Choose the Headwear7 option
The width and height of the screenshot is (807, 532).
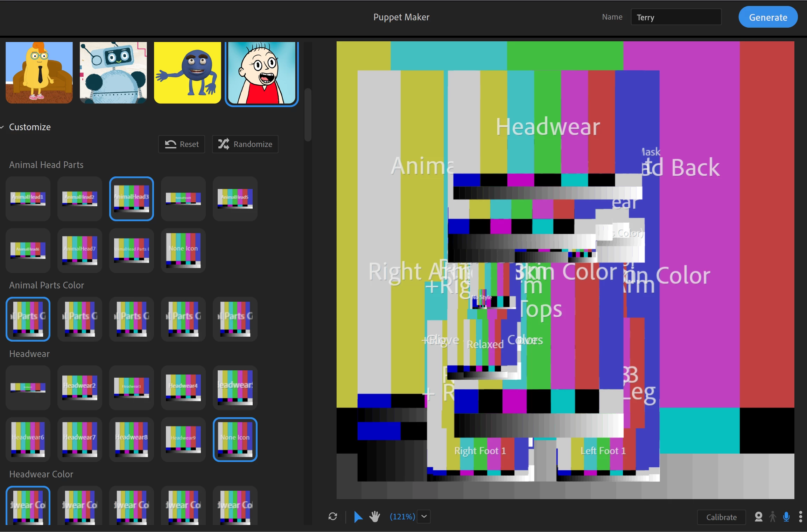click(79, 439)
